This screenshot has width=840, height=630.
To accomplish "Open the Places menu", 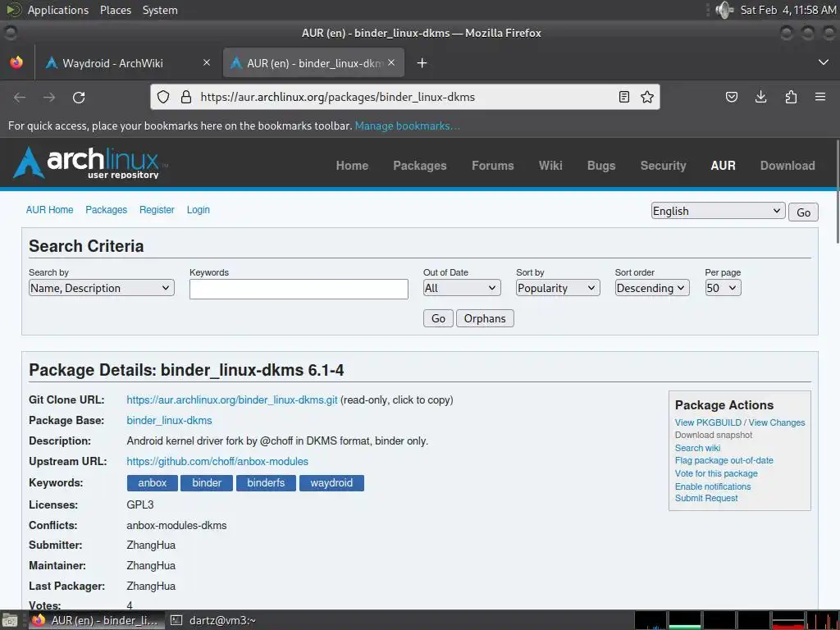I will (x=116, y=10).
